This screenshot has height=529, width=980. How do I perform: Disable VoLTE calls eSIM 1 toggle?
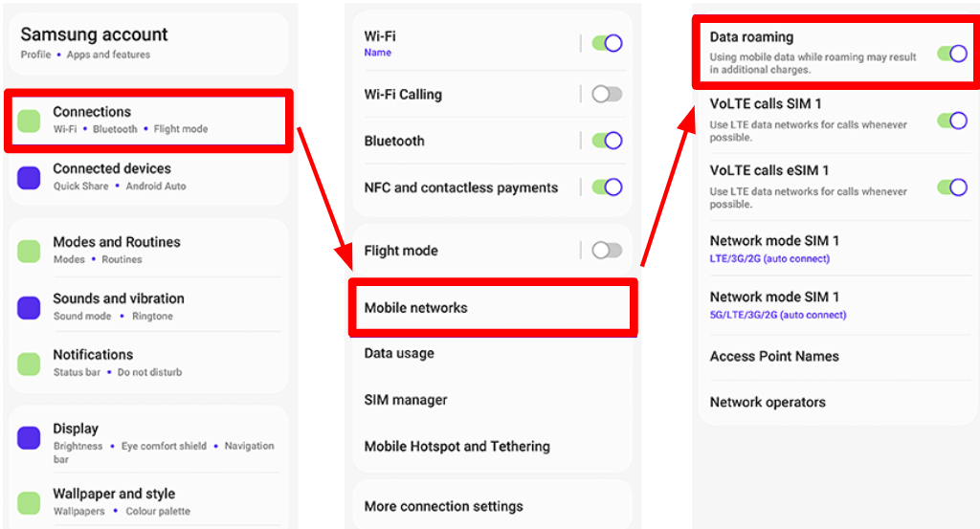pyautogui.click(x=951, y=187)
